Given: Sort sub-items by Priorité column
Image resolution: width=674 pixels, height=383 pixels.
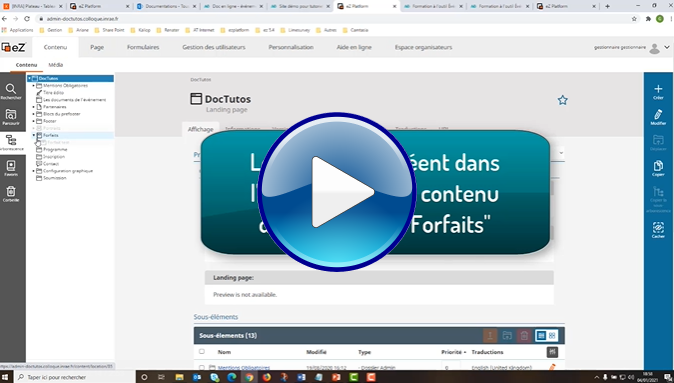Looking at the screenshot, I should pyautogui.click(x=453, y=352).
